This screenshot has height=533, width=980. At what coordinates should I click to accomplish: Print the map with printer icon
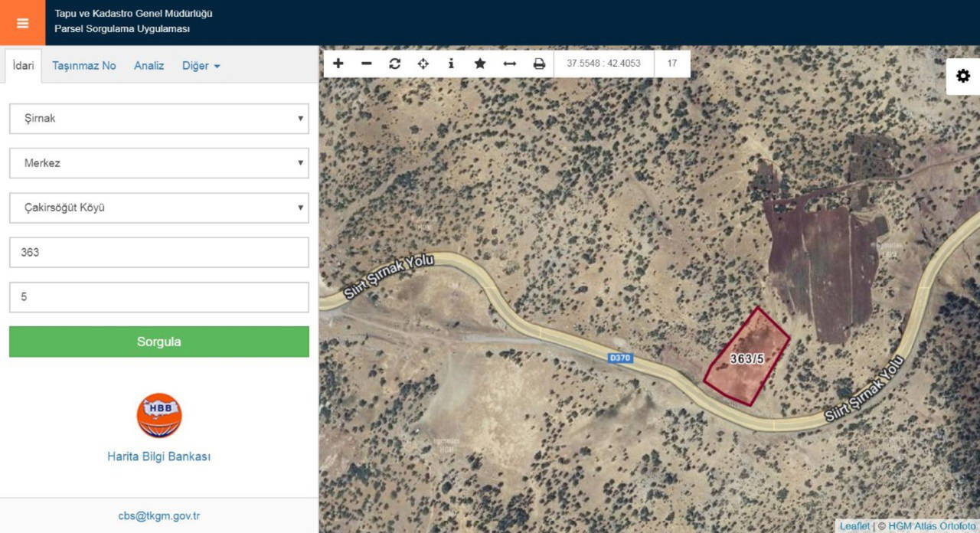pyautogui.click(x=539, y=64)
